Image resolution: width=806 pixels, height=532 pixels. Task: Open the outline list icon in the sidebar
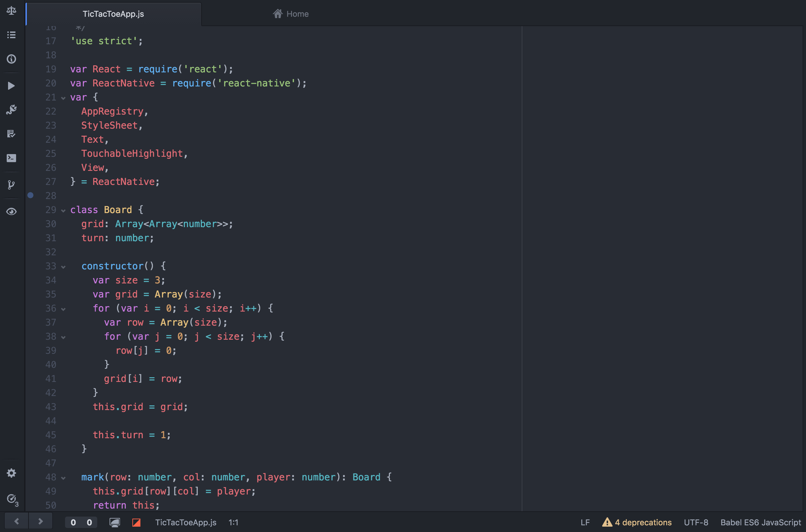[x=11, y=35]
